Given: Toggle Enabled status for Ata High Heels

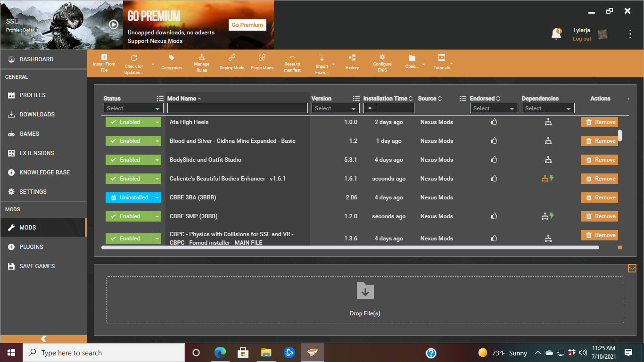Looking at the screenshot, I should [x=129, y=122].
